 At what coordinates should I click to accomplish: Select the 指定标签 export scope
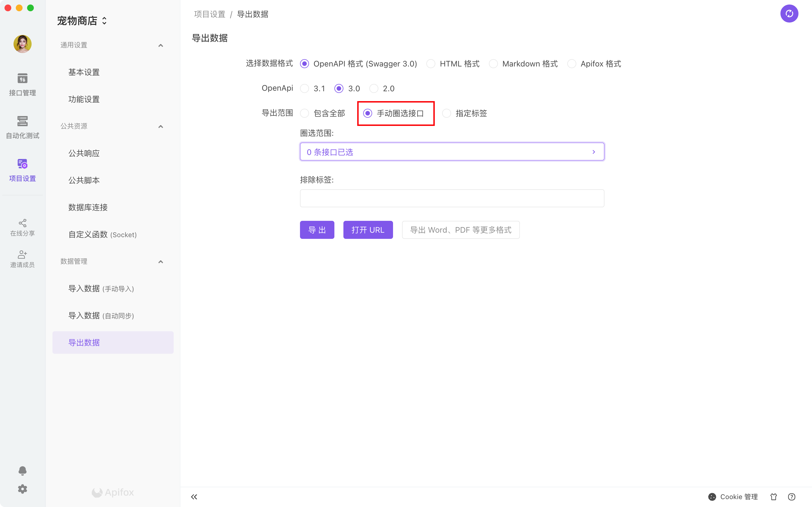(x=447, y=113)
